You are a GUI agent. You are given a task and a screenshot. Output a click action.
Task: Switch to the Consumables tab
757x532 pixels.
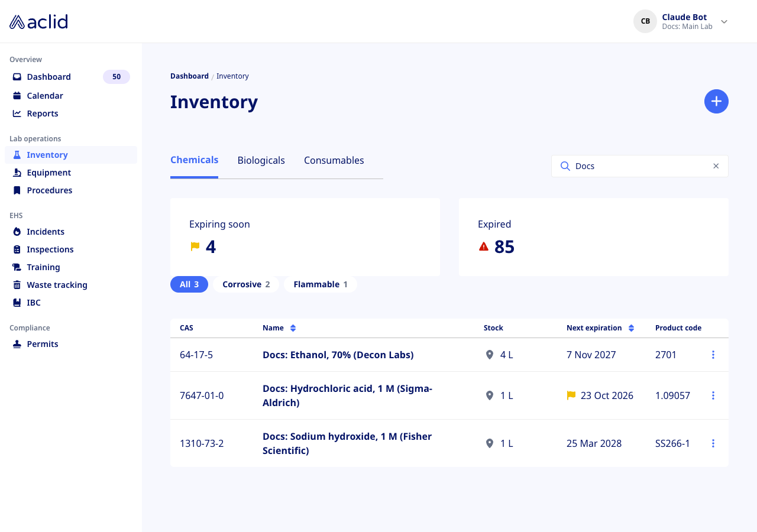click(334, 161)
